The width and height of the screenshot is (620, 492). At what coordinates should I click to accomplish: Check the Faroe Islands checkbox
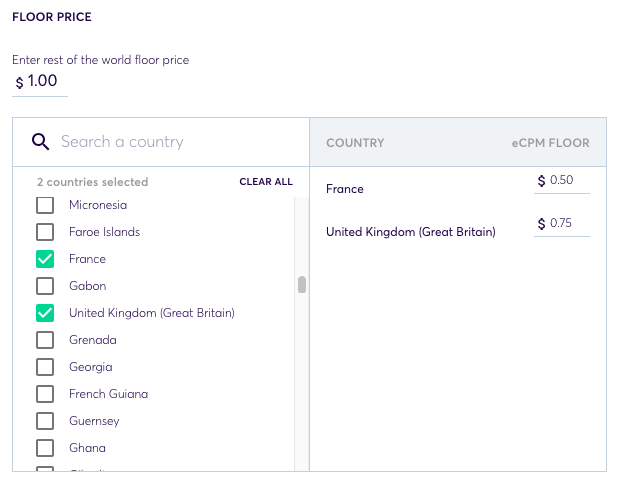(45, 232)
